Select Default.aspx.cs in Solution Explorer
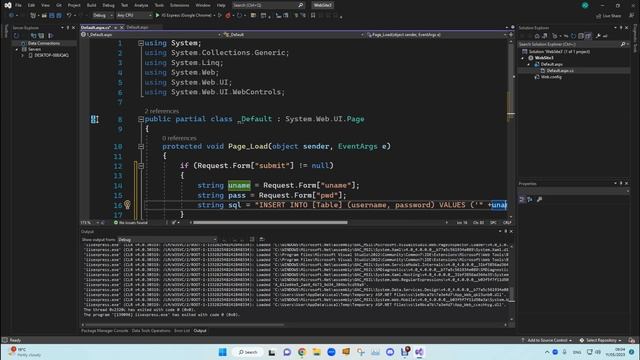The width and height of the screenshot is (640, 360). click(x=560, y=71)
